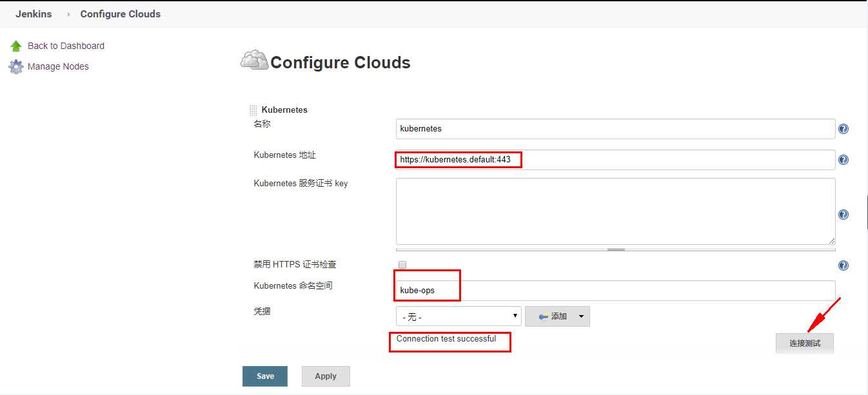The width and height of the screenshot is (868, 395).
Task: Go to Jenkins home via breadcrumb
Action: pos(34,14)
